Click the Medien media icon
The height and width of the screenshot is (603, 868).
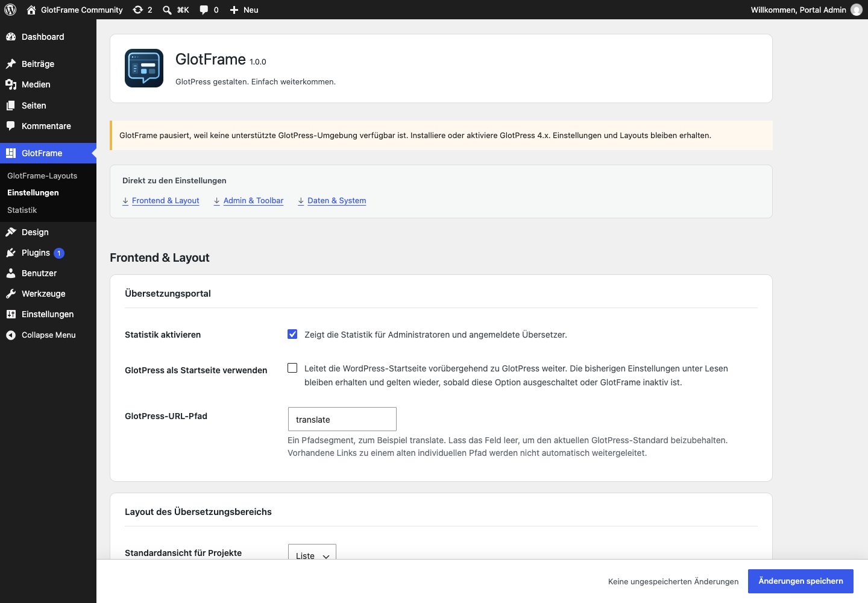pyautogui.click(x=11, y=84)
